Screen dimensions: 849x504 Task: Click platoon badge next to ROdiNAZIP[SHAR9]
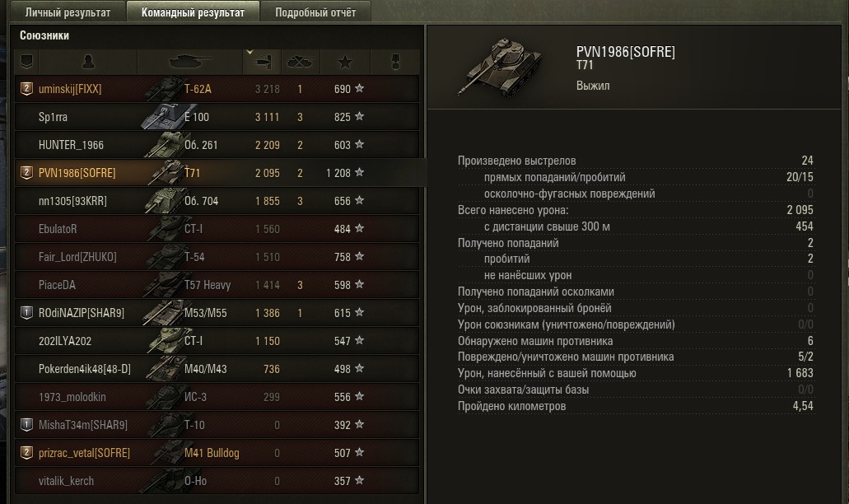point(26,313)
